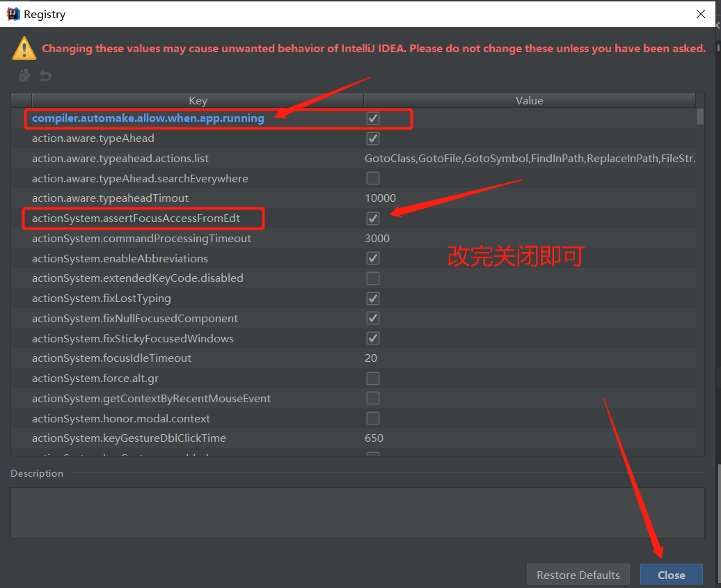Select action.aware.typeaheadTimout key
This screenshot has height=588, width=721.
(110, 198)
